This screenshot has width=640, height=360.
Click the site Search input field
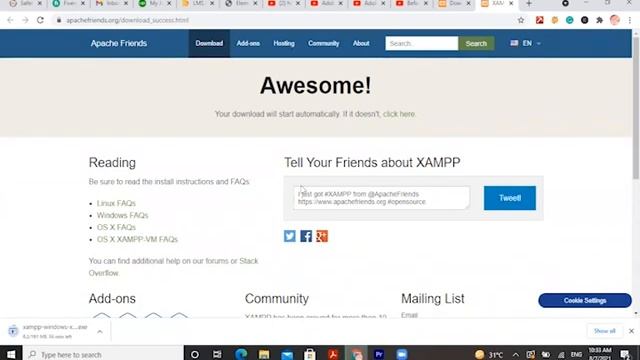pyautogui.click(x=422, y=43)
